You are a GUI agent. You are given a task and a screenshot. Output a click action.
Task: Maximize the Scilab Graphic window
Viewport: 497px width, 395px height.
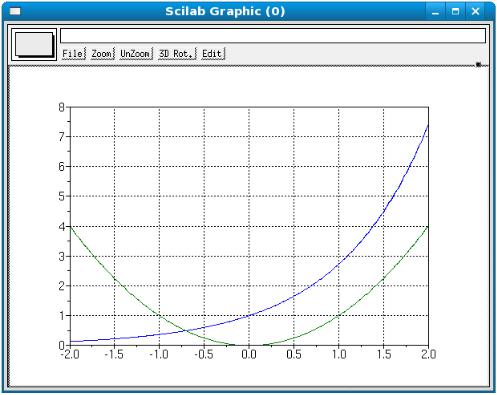coord(455,12)
